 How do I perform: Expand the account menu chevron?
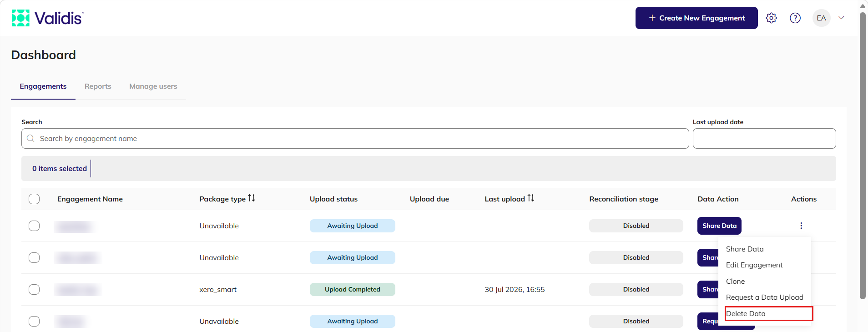point(842,18)
